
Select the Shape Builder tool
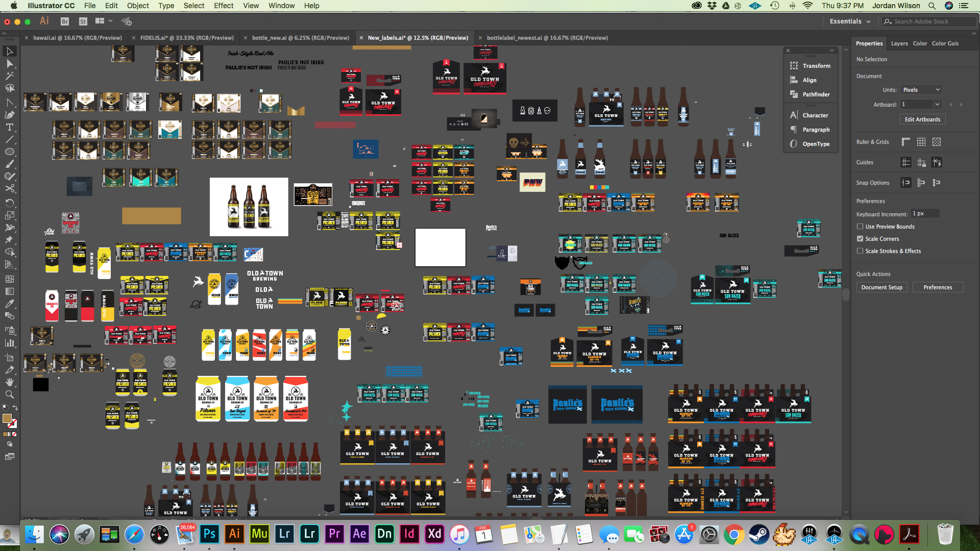point(9,252)
